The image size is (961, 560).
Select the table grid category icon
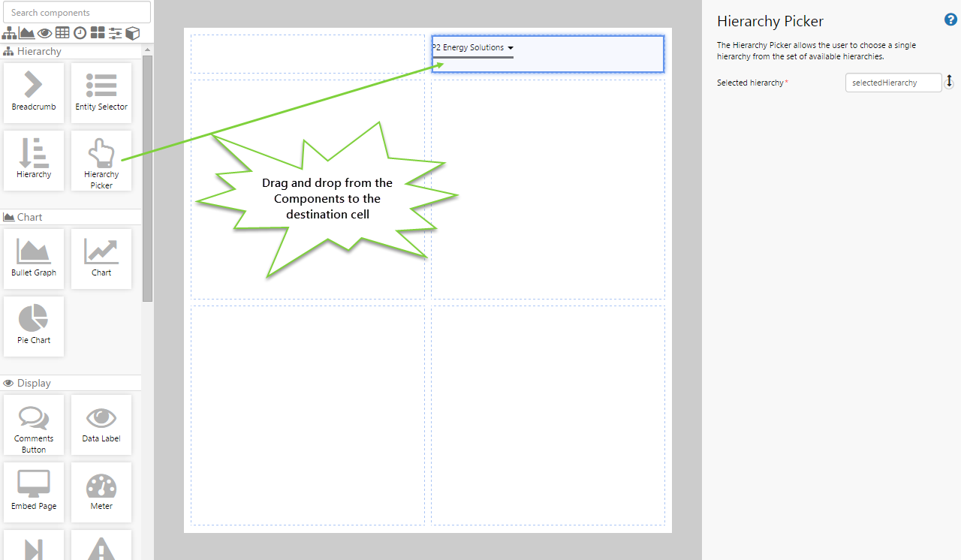62,33
